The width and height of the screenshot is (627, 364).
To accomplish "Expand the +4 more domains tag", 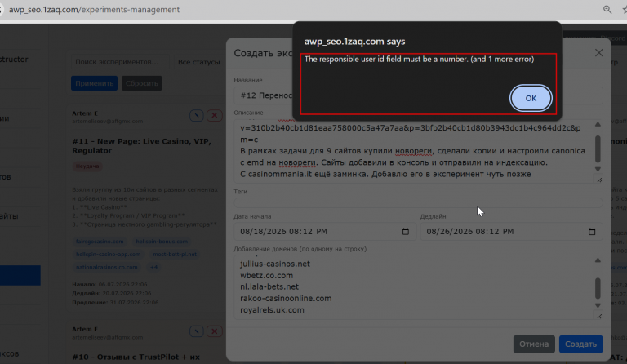I will tap(154, 267).
